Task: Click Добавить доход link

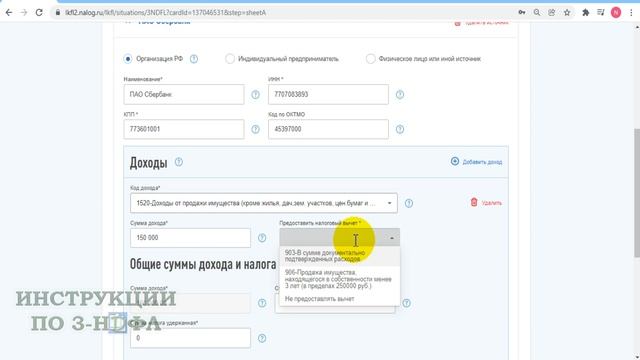Action: coord(482,162)
